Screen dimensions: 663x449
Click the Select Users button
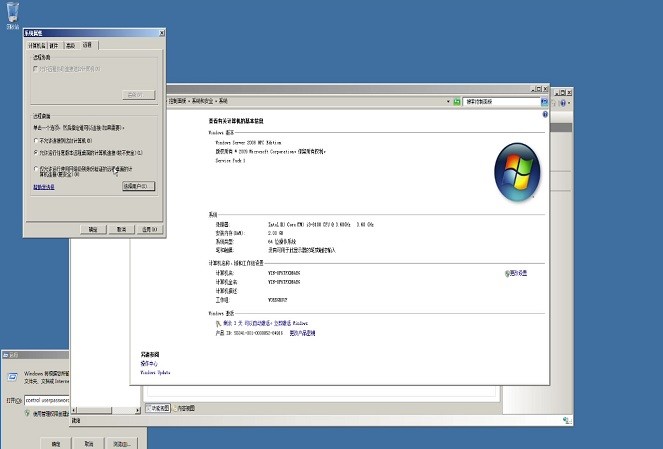pos(139,186)
